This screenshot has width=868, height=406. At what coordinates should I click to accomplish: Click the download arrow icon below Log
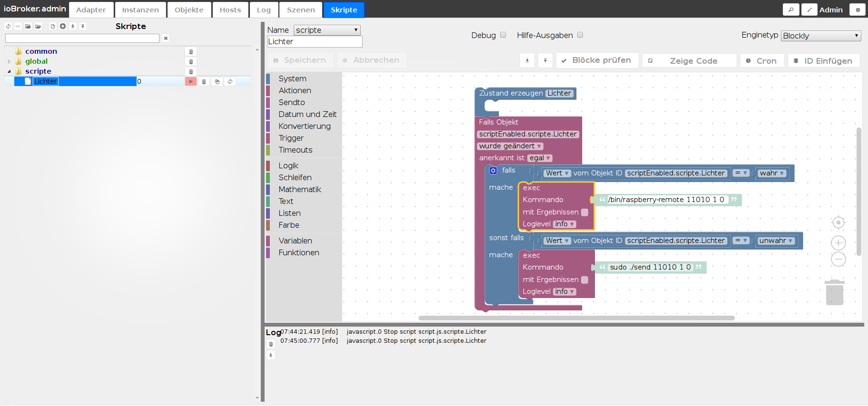click(271, 355)
